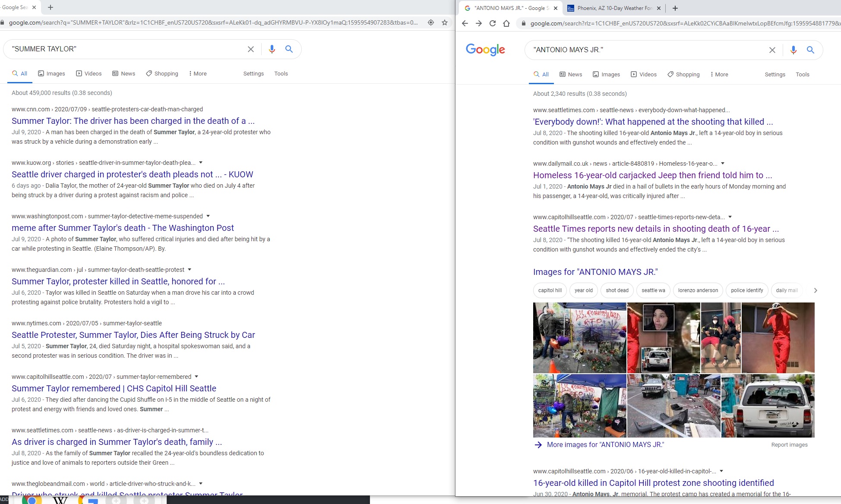841x504 pixels.
Task: Click "More images for ANTONIO MAYS JR." link
Action: coord(605,445)
